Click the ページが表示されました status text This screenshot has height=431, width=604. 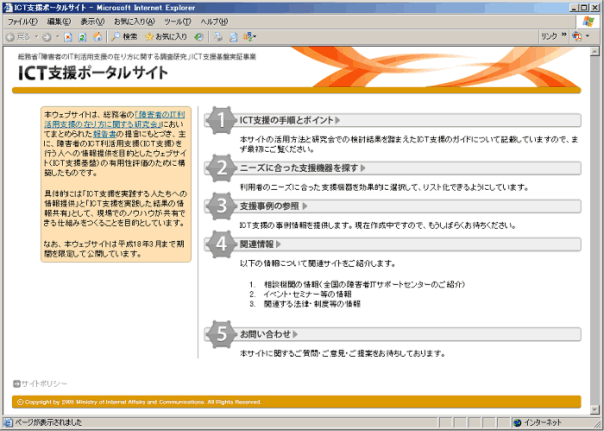[48, 423]
